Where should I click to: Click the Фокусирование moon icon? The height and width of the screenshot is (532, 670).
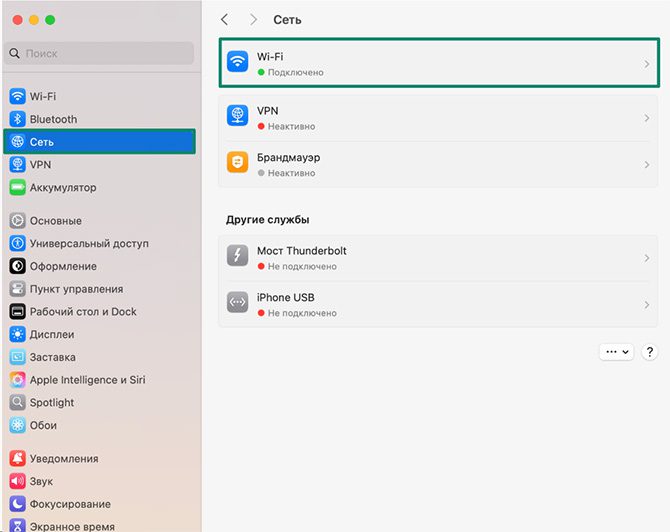18,504
